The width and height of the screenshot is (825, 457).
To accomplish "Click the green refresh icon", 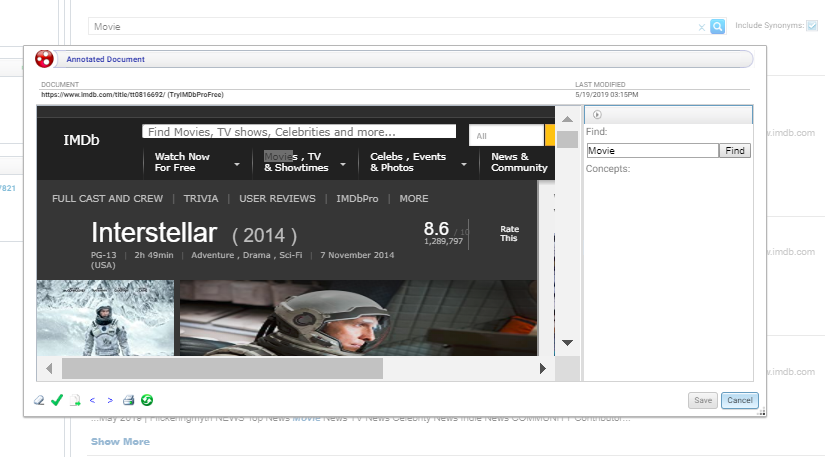I will (x=147, y=400).
